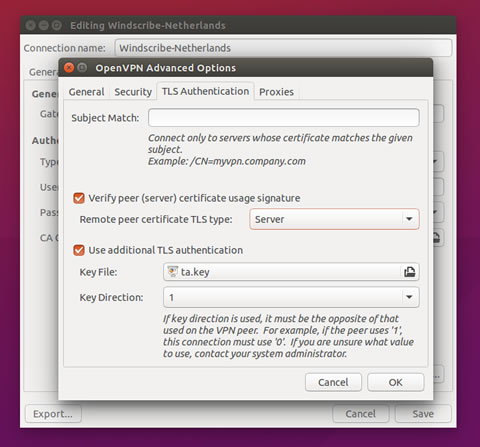480x447 pixels.
Task: Toggle Use additional TLS authentication checkbox
Action: pyautogui.click(x=79, y=250)
